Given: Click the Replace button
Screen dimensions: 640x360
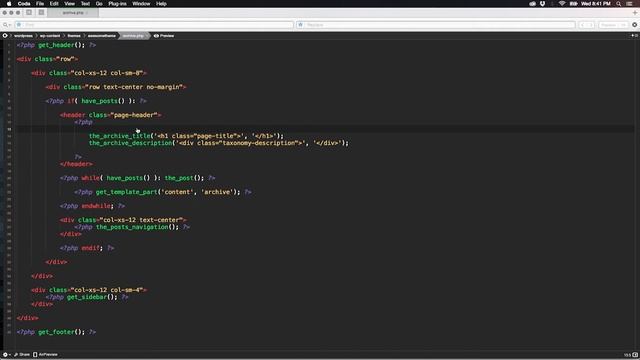Looking at the screenshot, I should pos(608,25).
